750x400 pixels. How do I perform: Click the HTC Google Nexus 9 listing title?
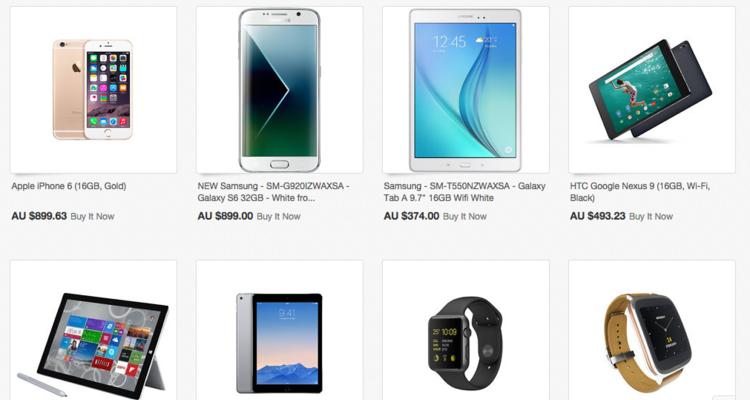[640, 192]
